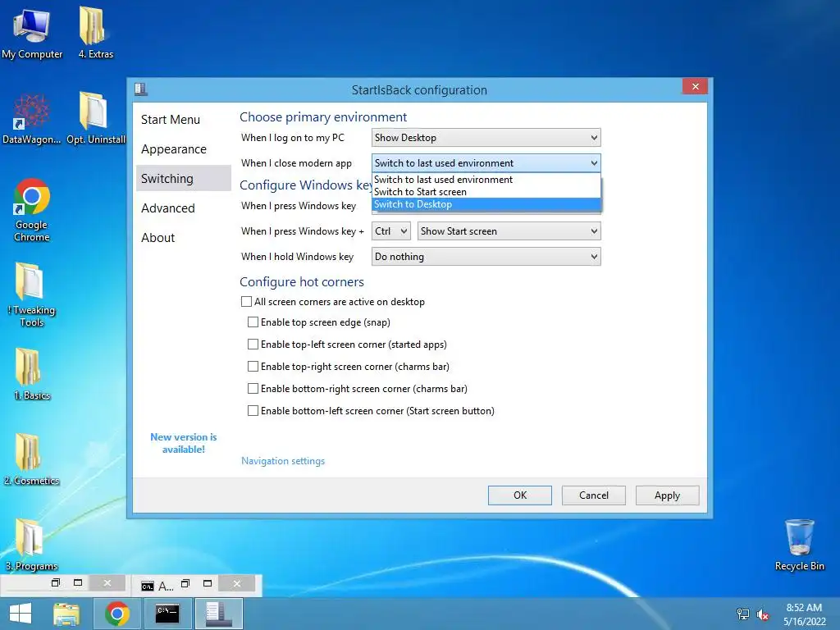Confirm settings with the OK button
840x630 pixels.
click(519, 495)
